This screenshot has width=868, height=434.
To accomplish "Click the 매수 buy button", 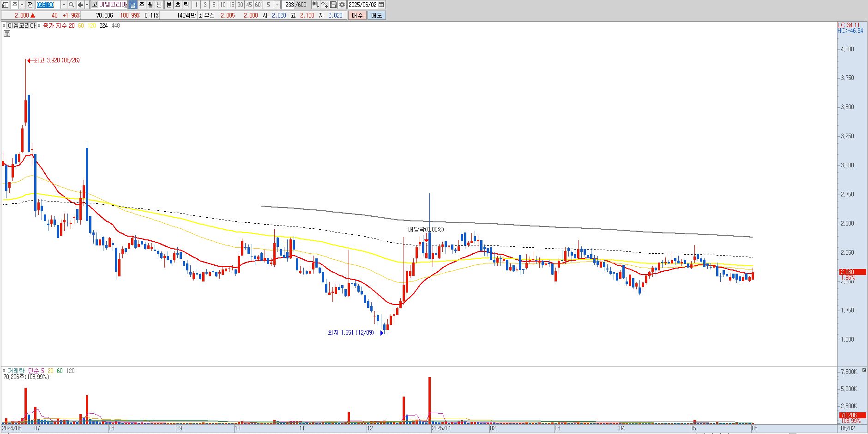I will [357, 15].
